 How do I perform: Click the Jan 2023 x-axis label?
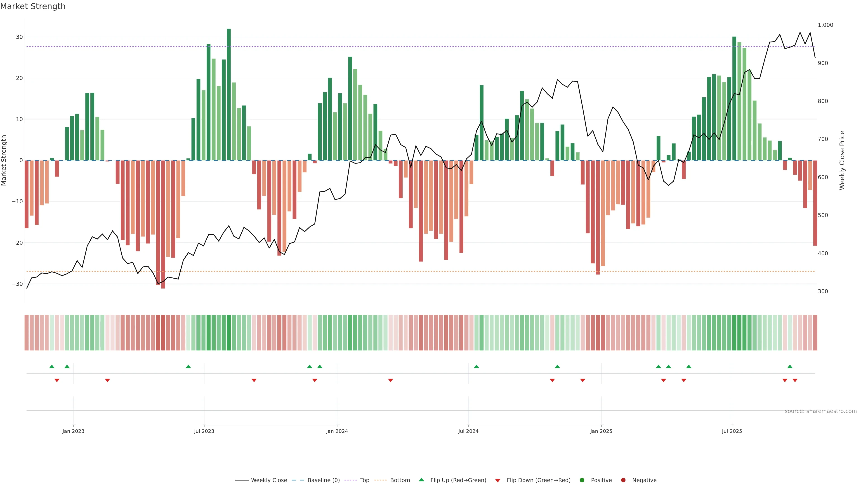coord(73,431)
